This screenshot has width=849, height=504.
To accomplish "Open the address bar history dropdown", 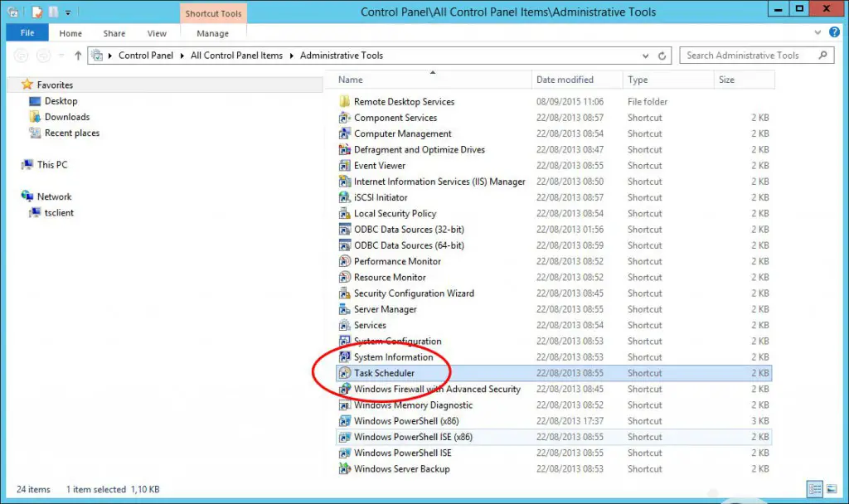I will (x=645, y=56).
